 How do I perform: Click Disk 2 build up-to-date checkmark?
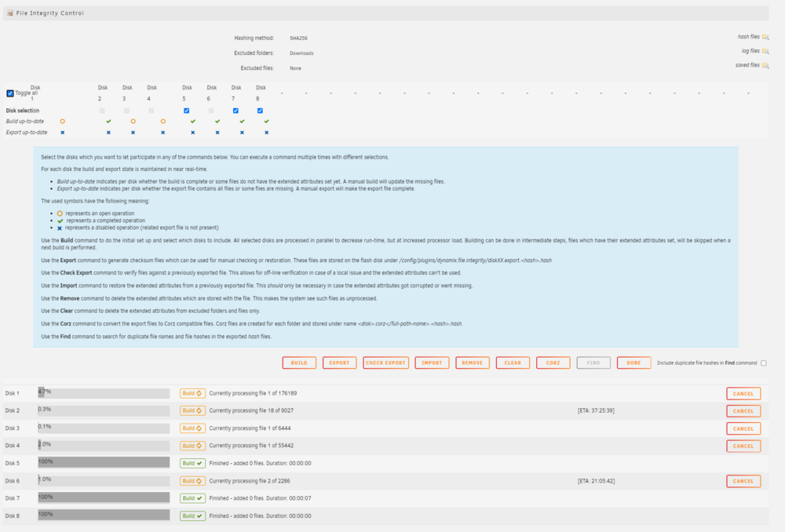(108, 121)
